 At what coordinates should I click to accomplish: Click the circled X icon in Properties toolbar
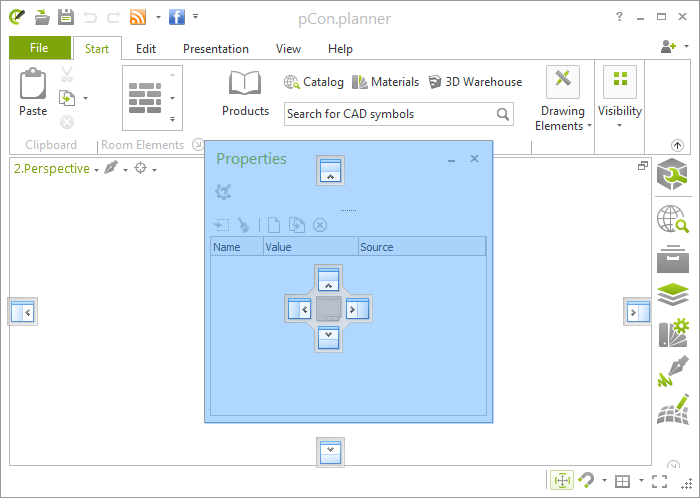point(320,225)
